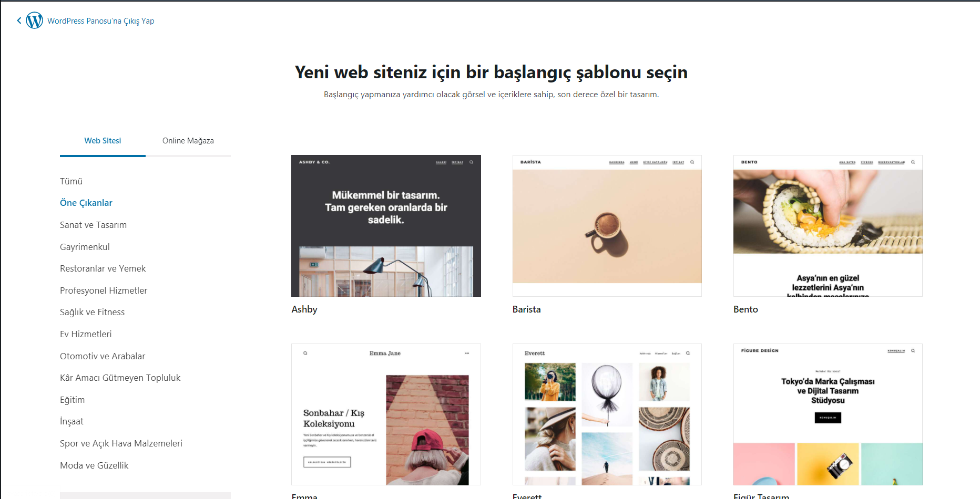Open the Everett photo grid template
The width and height of the screenshot is (980, 499).
coord(607,414)
